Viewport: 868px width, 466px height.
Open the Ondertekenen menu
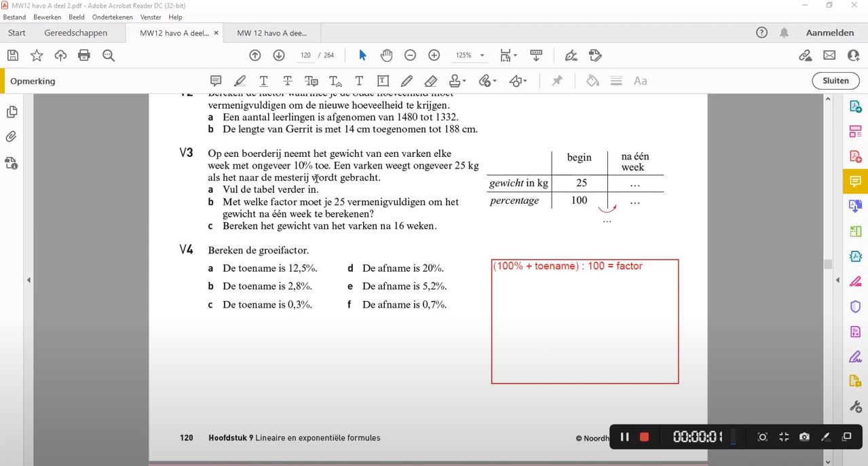[113, 17]
